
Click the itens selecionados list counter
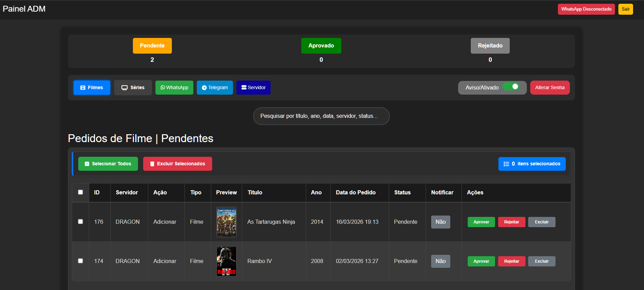(532, 164)
